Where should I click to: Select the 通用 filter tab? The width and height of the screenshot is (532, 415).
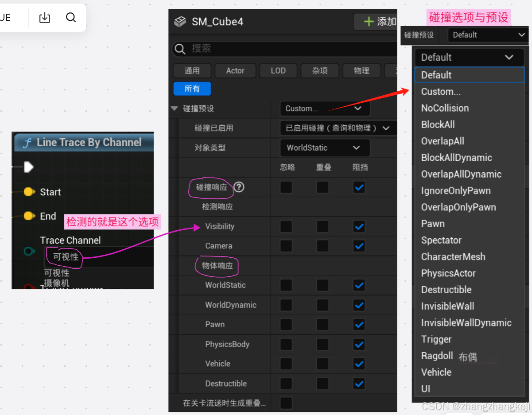[192, 71]
